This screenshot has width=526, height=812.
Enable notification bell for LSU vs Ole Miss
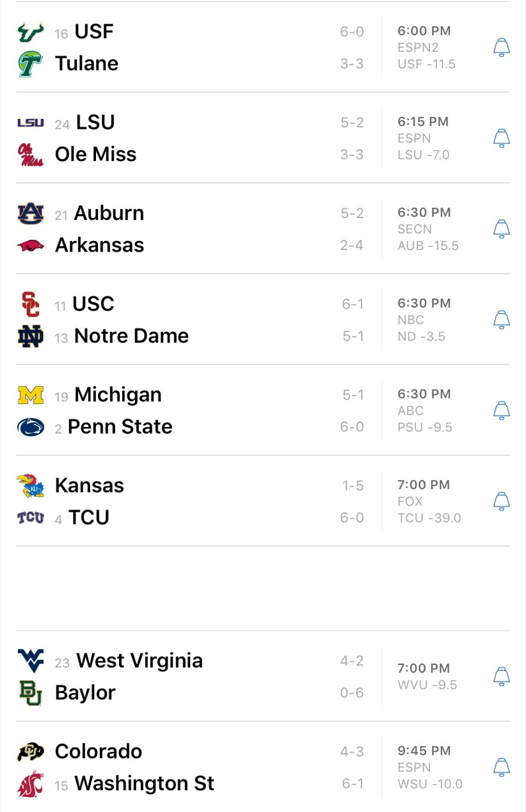(502, 138)
